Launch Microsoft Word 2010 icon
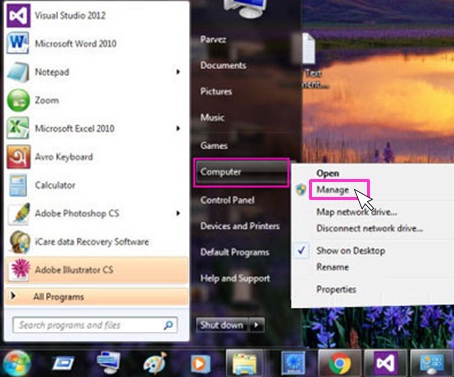The width and height of the screenshot is (454, 377). [18, 43]
